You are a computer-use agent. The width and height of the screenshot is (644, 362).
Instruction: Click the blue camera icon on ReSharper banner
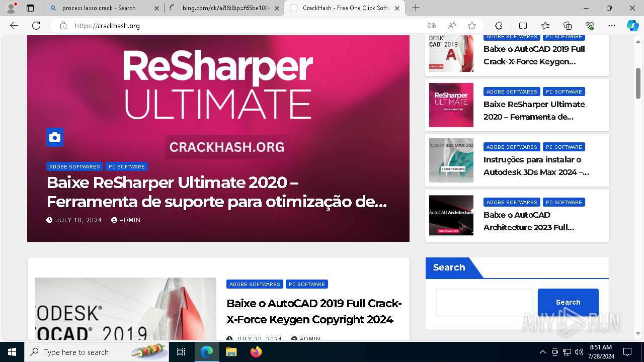[x=55, y=137]
